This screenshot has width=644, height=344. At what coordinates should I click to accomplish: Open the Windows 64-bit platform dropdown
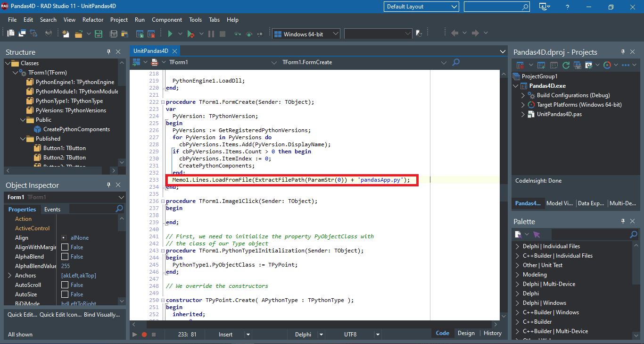click(305, 34)
